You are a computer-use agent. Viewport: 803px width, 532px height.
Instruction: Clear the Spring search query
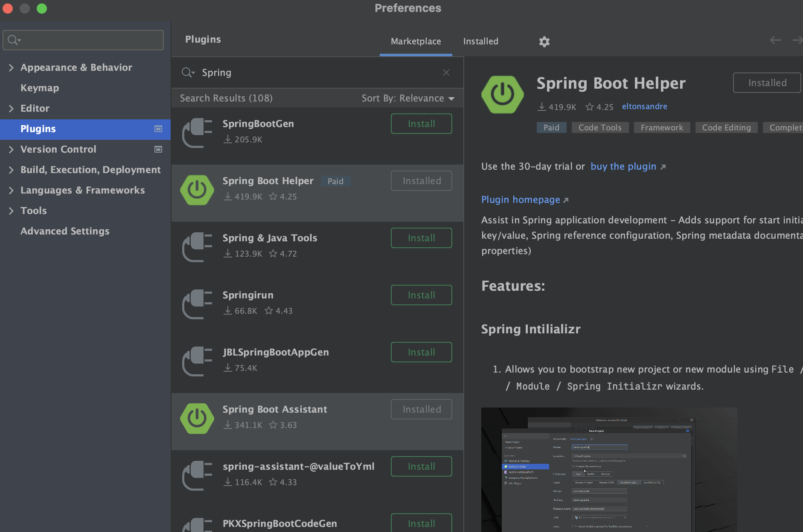point(446,72)
